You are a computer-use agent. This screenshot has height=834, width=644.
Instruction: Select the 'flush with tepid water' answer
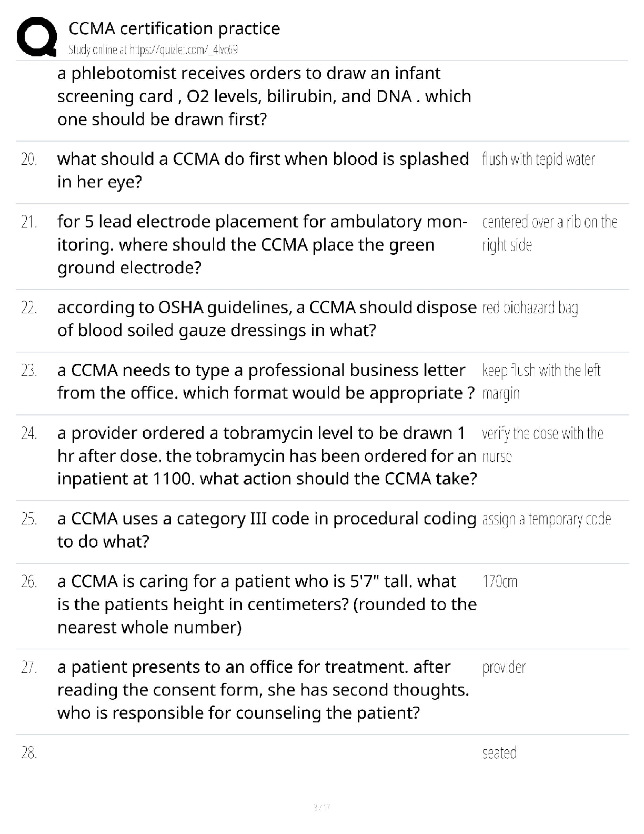pos(538,159)
